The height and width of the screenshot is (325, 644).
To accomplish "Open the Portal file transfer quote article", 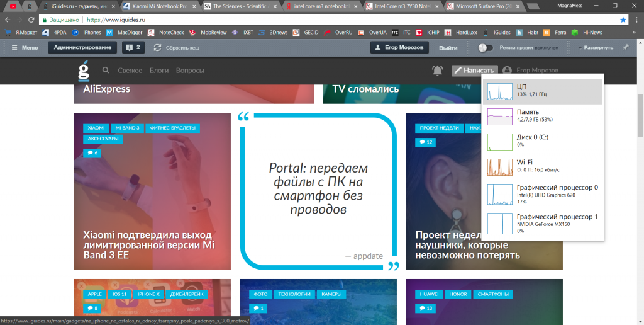I will [x=318, y=189].
